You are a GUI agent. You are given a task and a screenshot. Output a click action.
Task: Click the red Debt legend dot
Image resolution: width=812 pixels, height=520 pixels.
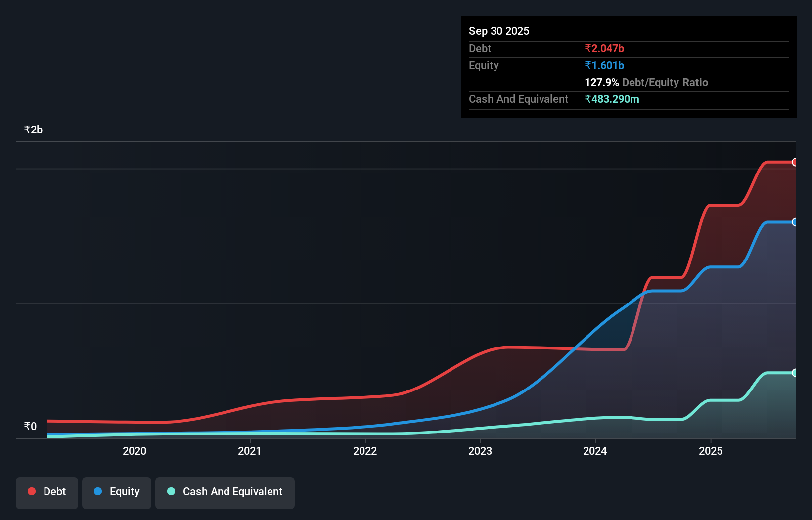coord(31,491)
